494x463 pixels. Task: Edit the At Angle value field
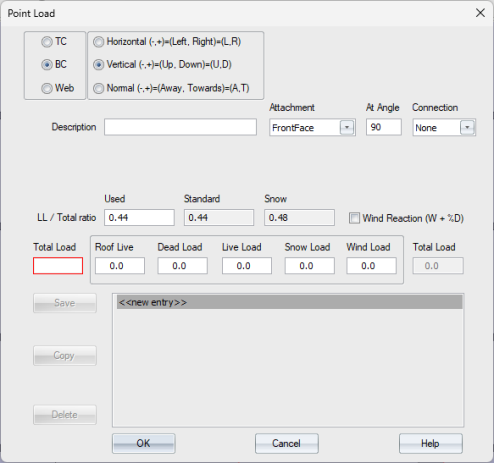[384, 127]
